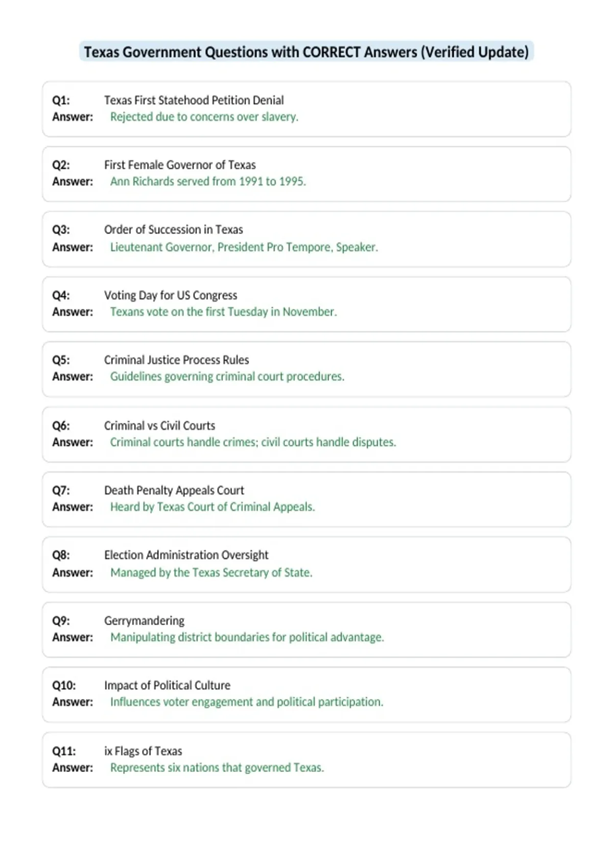Select the Gerrymandering question
Image resolution: width=613 pixels, height=868 pixels.
click(144, 621)
